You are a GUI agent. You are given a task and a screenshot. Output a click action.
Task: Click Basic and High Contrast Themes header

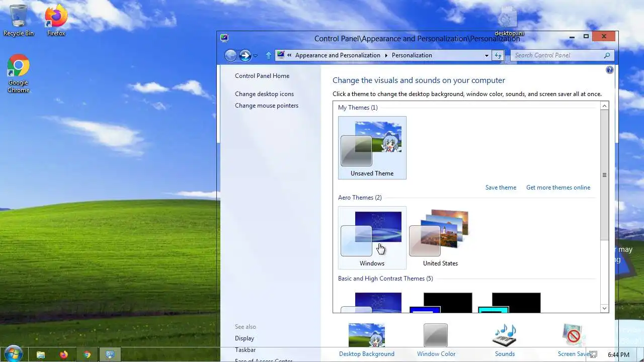click(x=385, y=279)
